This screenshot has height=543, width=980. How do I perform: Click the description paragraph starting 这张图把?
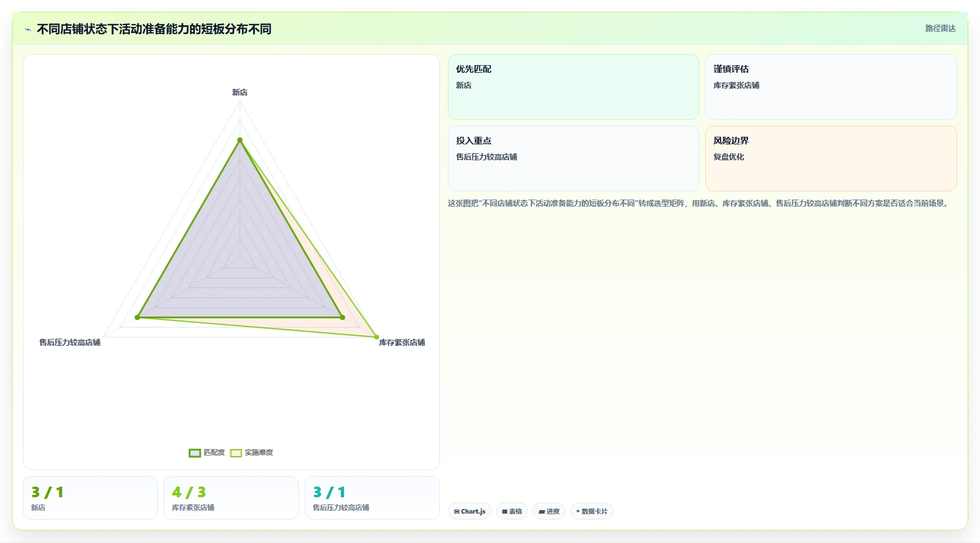click(699, 203)
